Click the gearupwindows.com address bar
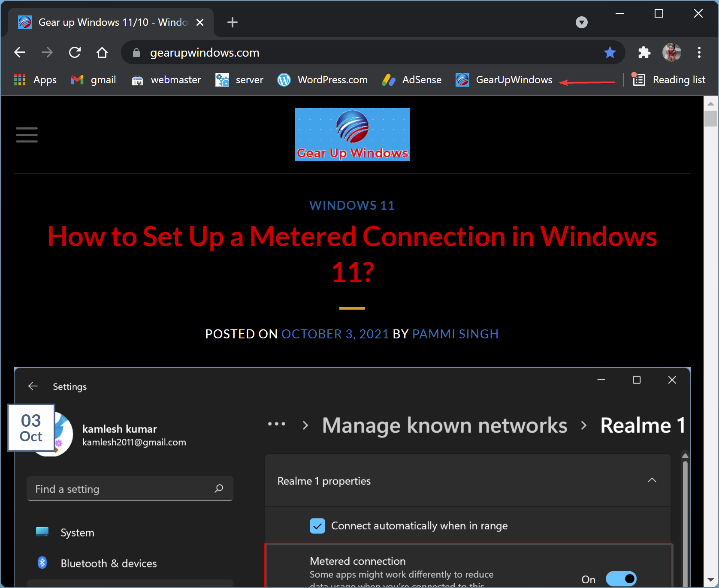This screenshot has height=588, width=719. click(373, 53)
